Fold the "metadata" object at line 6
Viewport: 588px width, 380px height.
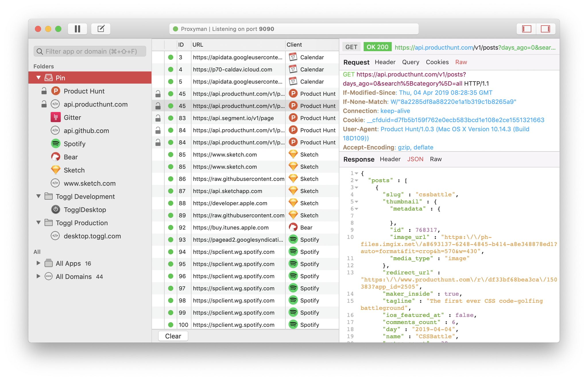point(356,209)
